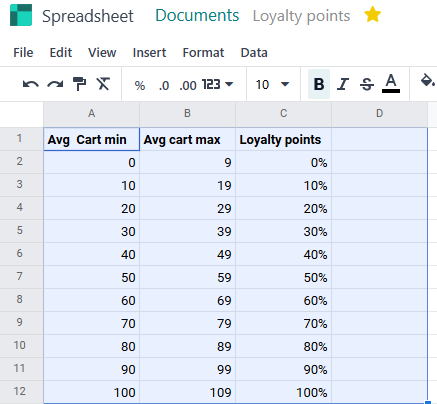The width and height of the screenshot is (437, 404).
Task: Increase decimal places button
Action: pyautogui.click(x=188, y=86)
